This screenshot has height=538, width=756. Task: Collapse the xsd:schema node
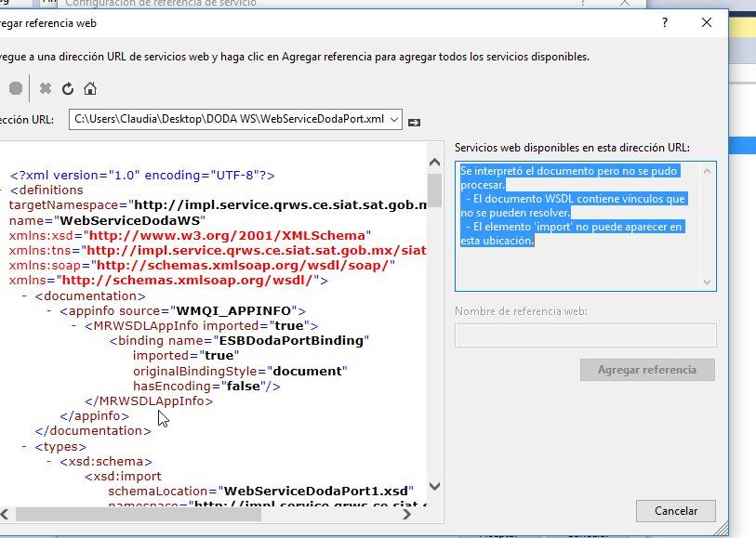click(48, 462)
